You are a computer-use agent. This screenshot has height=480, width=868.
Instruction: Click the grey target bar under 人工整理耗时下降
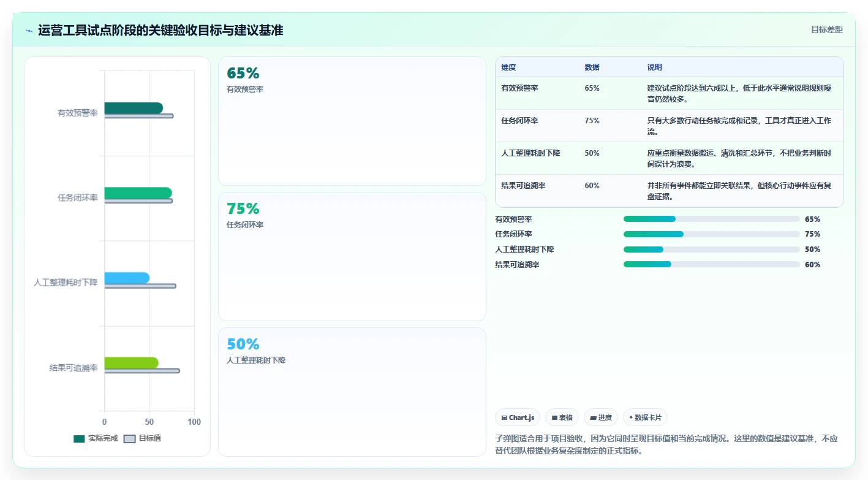[140, 286]
